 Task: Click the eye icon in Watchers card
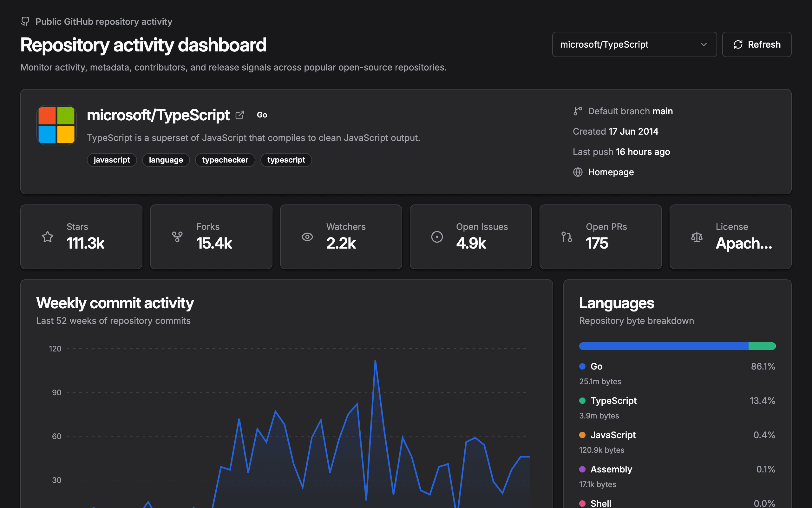307,237
